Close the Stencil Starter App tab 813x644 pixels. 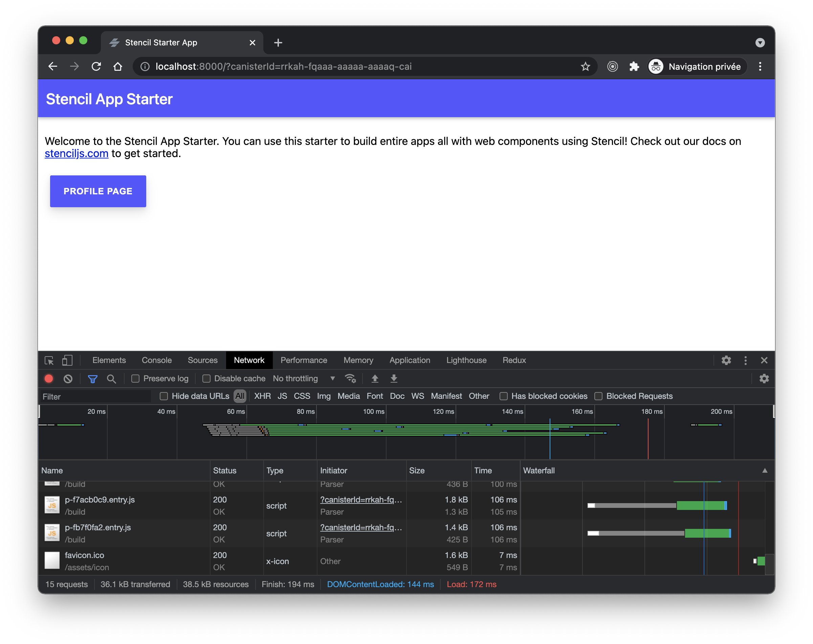point(252,43)
